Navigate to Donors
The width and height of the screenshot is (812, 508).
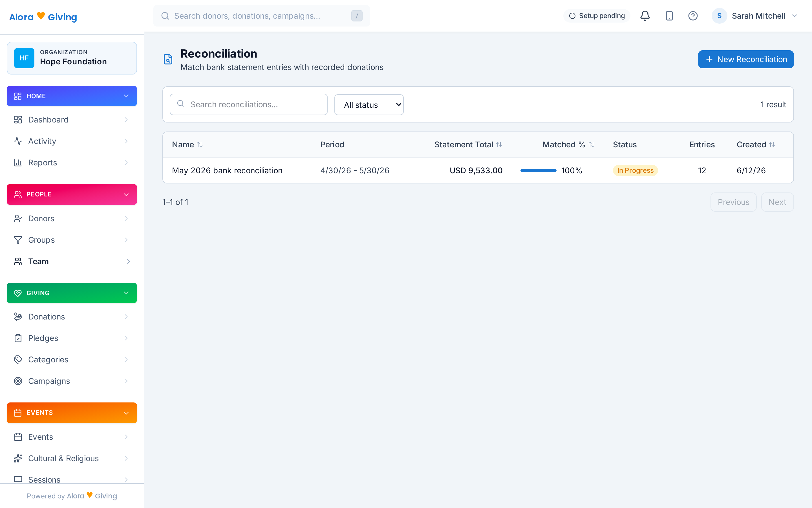(72, 218)
